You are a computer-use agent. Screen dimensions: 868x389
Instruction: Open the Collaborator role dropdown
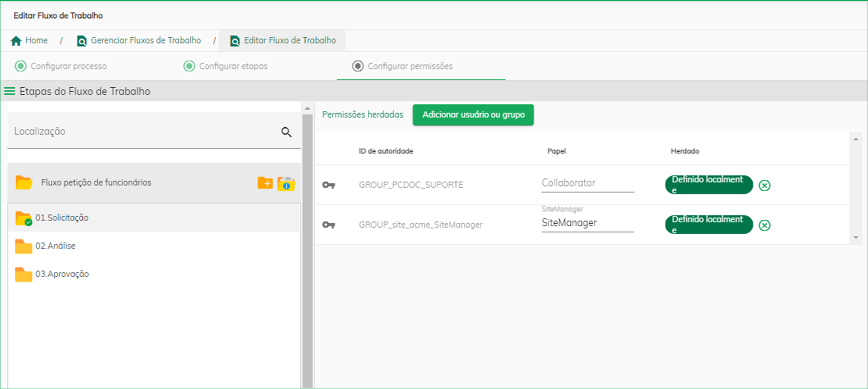(x=588, y=183)
